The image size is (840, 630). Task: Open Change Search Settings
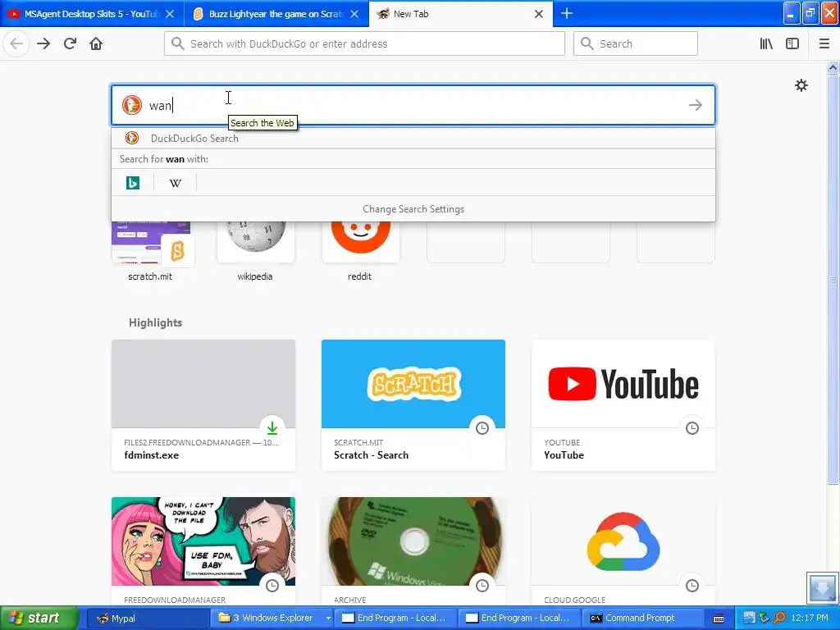pos(413,209)
